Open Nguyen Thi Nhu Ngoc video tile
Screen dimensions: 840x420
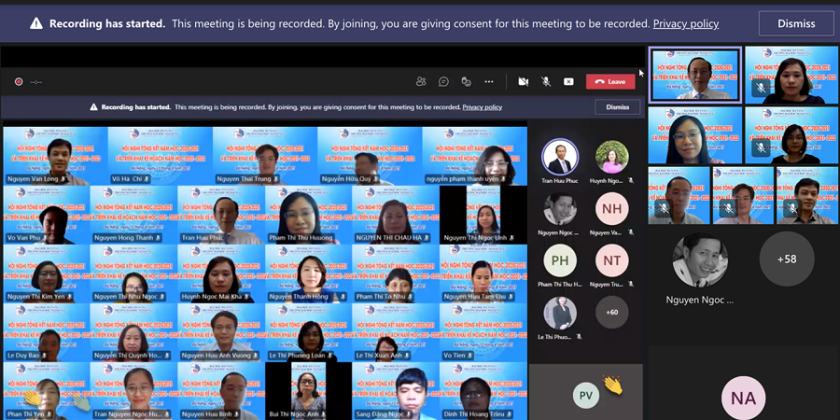[x=134, y=274]
